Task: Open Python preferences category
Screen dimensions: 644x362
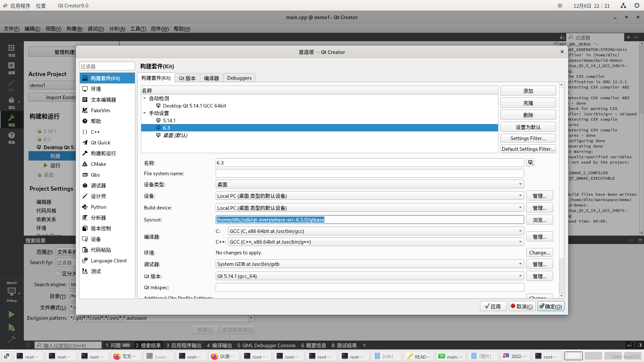Action: point(99,207)
